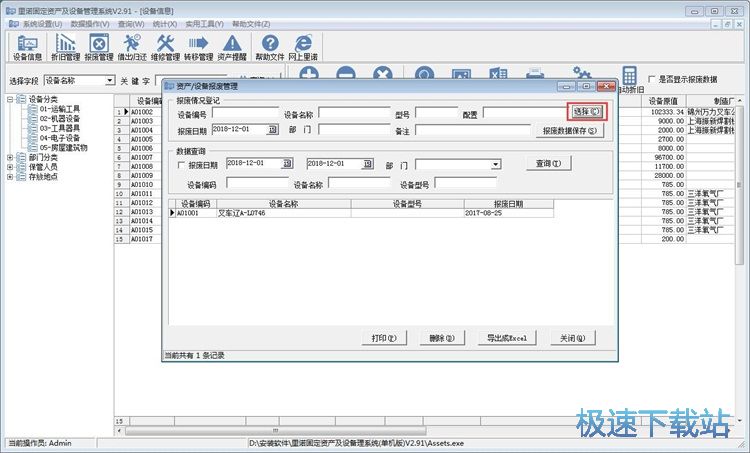Click the 型号 input field
The image size is (750, 453).
point(437,112)
